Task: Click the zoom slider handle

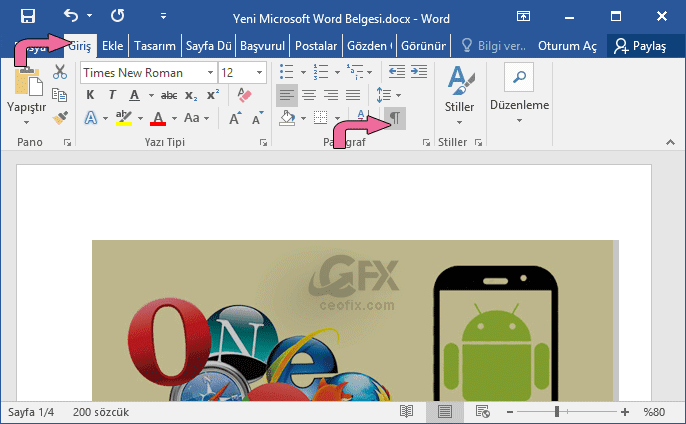Action: click(557, 412)
